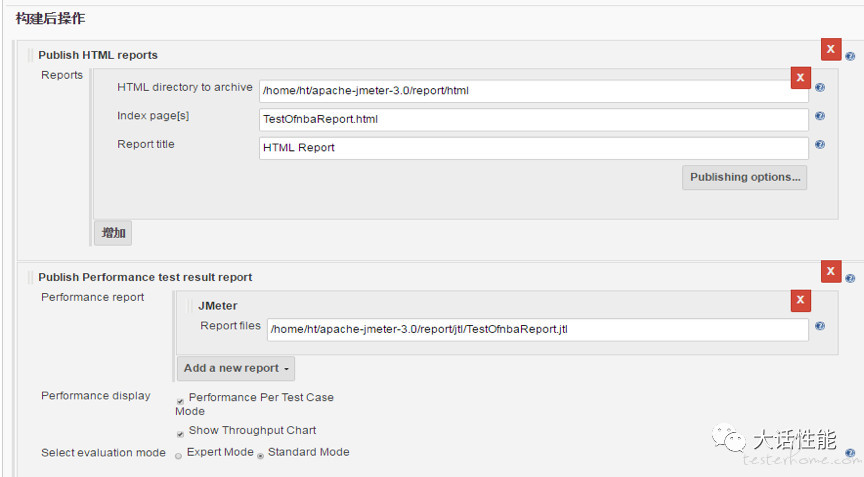Open help for Index page[s] field
This screenshot has width=864, height=477.
click(x=820, y=116)
